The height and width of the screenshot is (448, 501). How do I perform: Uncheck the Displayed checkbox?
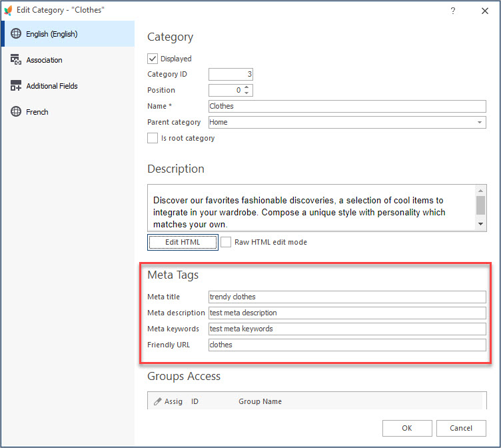153,59
